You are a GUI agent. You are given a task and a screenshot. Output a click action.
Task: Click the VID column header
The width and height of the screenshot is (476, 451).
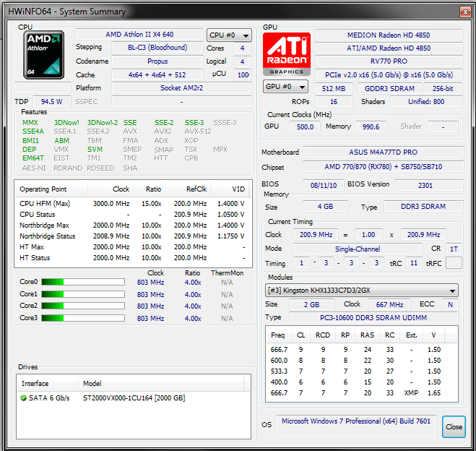230,189
